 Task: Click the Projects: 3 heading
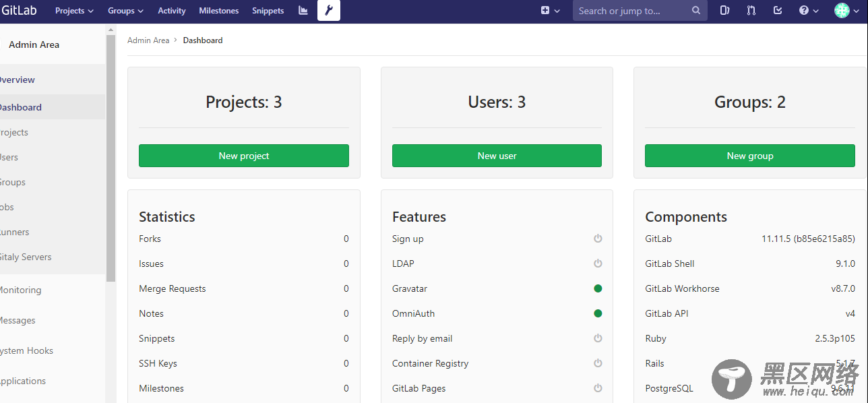click(x=244, y=102)
